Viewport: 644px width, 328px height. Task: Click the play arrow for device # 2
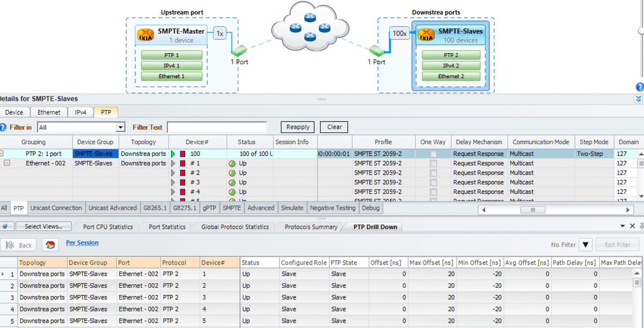[x=173, y=173]
